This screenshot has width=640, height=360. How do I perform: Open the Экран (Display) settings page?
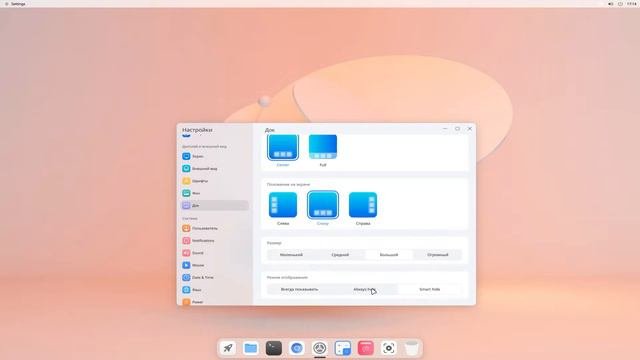[214, 156]
